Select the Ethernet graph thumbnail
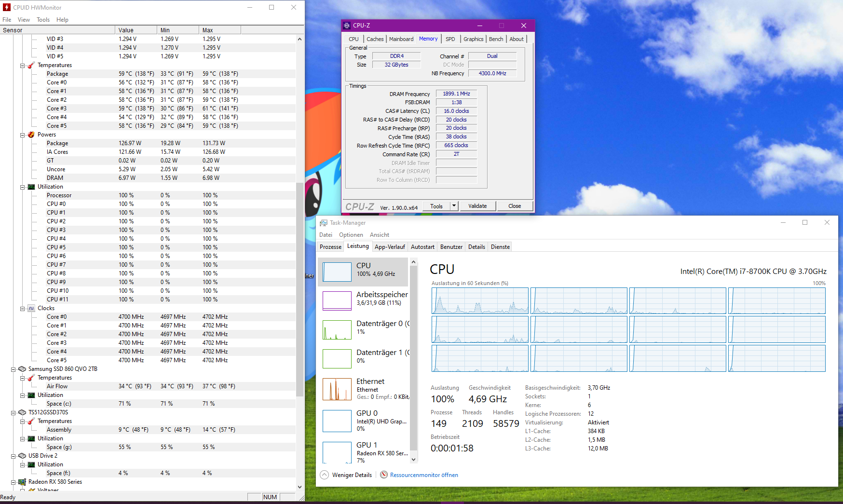Screen dimensions: 843x504 (337, 389)
